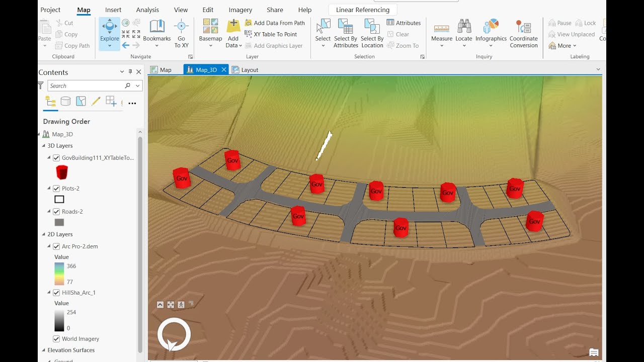Uncheck the Plots-2 layer visibility

click(56, 189)
